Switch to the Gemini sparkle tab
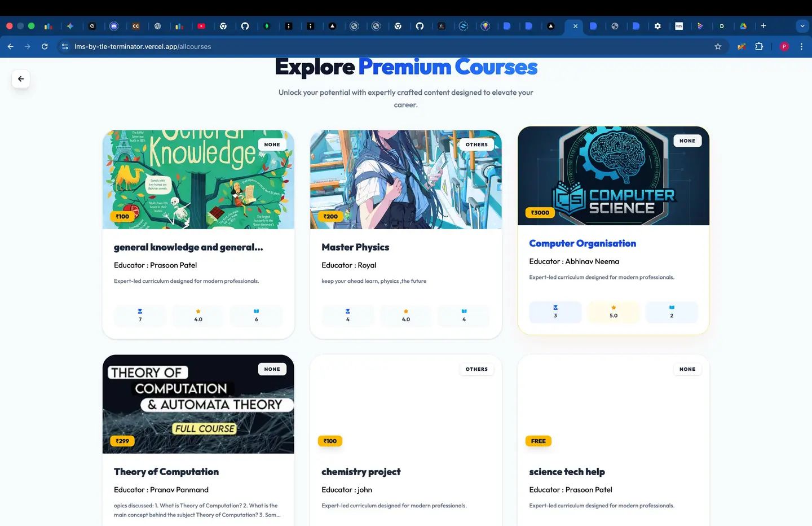Image resolution: width=812 pixels, height=526 pixels. click(70, 26)
